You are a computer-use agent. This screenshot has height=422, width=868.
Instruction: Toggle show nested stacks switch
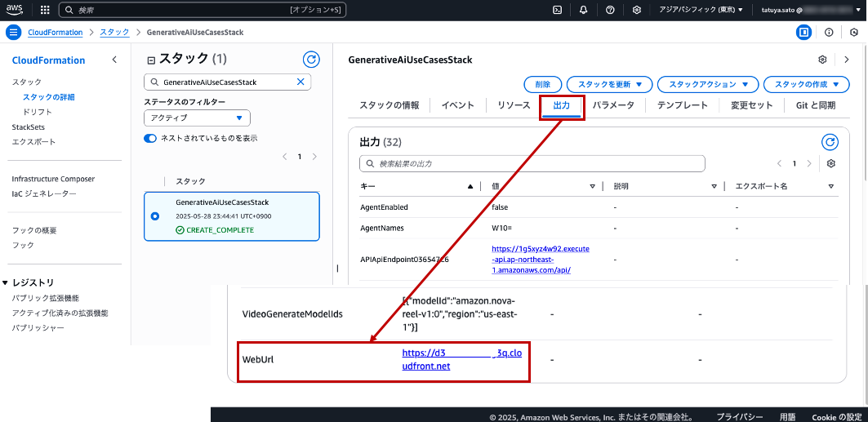point(150,138)
